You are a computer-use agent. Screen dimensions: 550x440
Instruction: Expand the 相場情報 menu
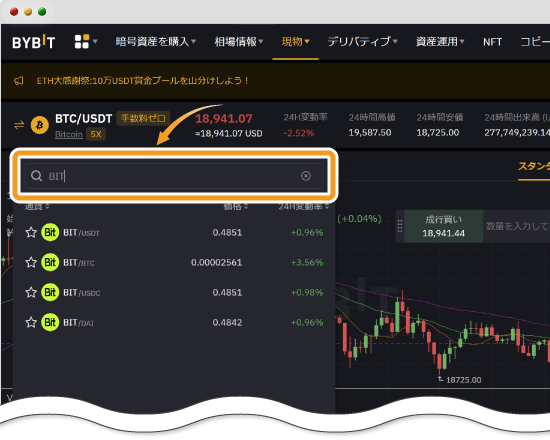coord(239,42)
